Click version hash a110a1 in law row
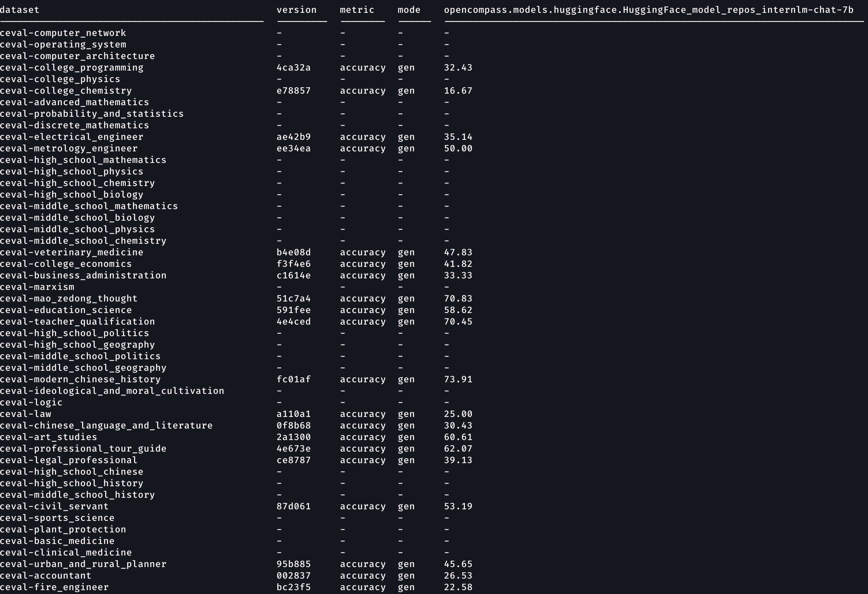The height and width of the screenshot is (594, 868). point(293,414)
